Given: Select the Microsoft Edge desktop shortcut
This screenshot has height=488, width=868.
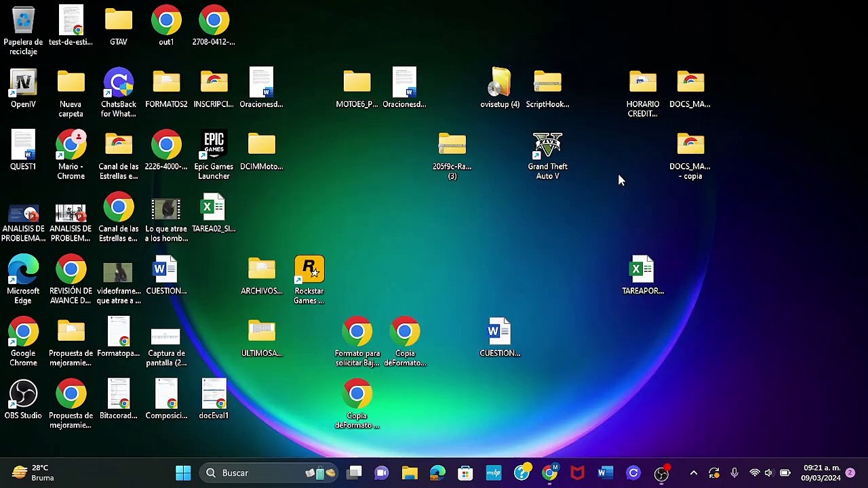Looking at the screenshot, I should click(23, 281).
